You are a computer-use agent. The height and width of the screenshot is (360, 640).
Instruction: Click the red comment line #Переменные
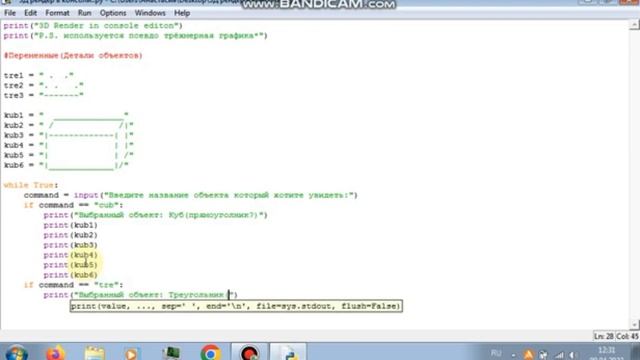coord(73,56)
